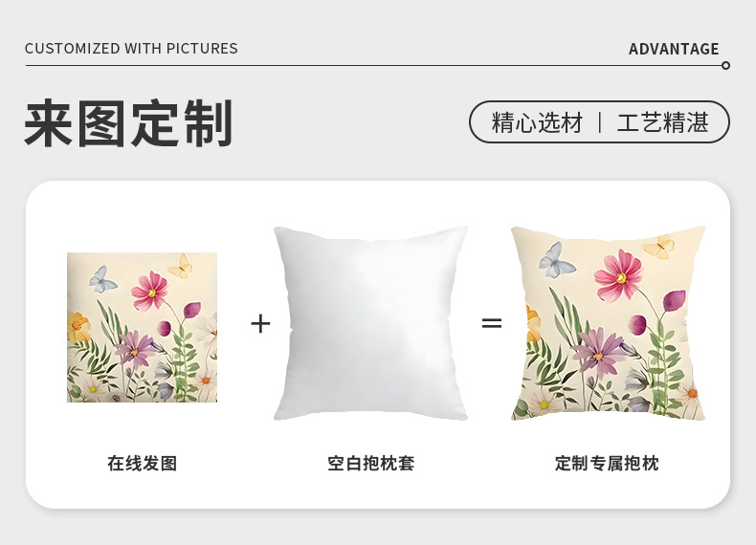Click the 在线发图 caption
Screen dimensions: 756x545
pos(143,463)
